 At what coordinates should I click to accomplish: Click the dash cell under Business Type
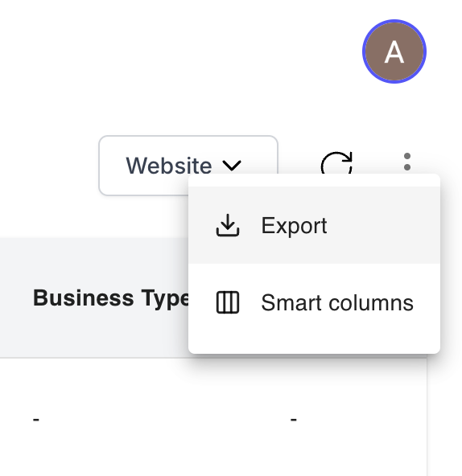[x=36, y=420]
